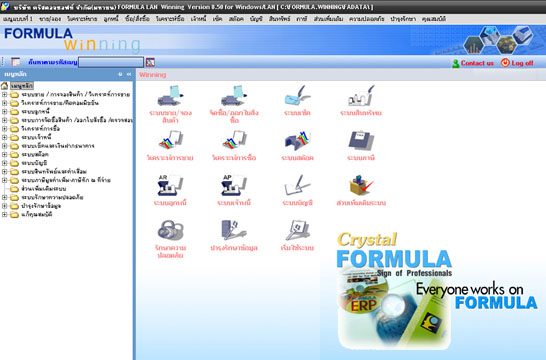Open the accounting system pen icon (ระบบบัญชี)
The height and width of the screenshot is (360, 546).
point(297,185)
